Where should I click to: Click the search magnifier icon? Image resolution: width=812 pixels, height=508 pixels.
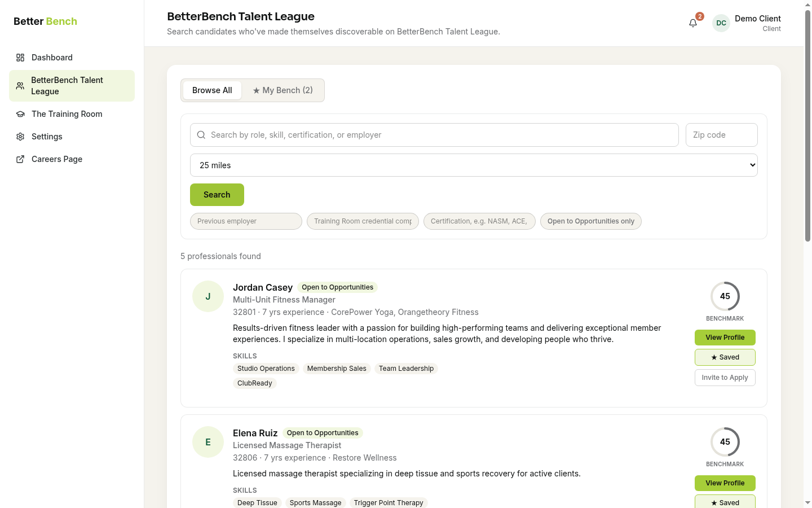coord(201,135)
